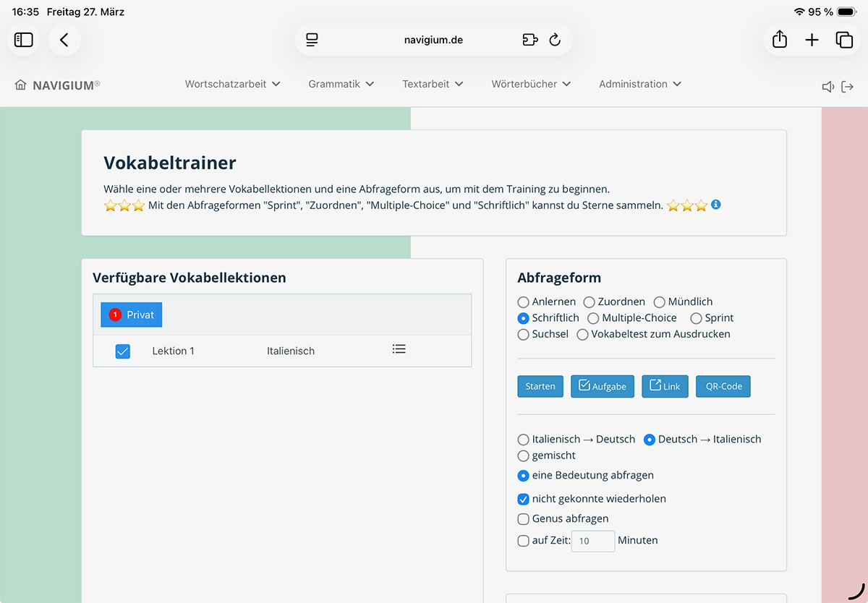Toggle the Safari sidebar icon
This screenshot has height=603, width=868.
coord(24,40)
